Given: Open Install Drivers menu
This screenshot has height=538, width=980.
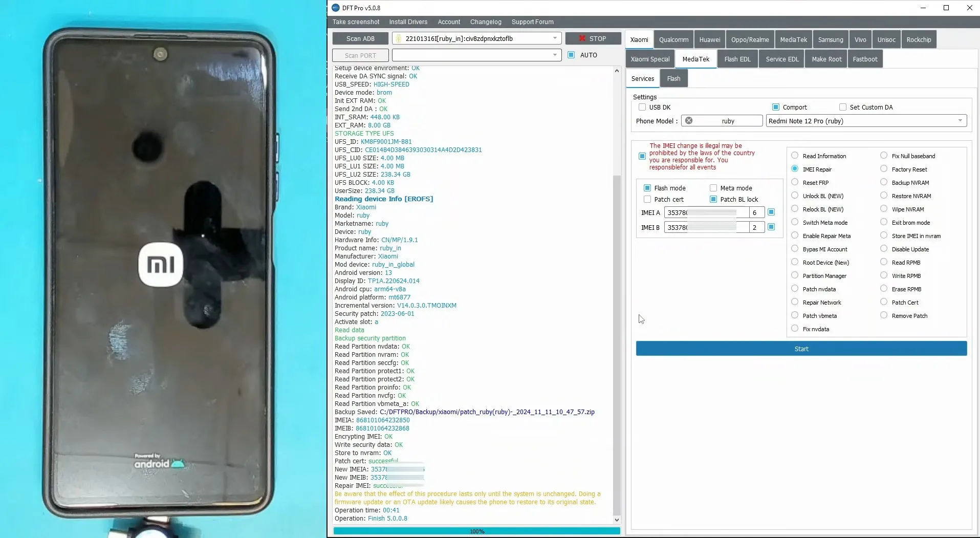Looking at the screenshot, I should click(x=408, y=22).
